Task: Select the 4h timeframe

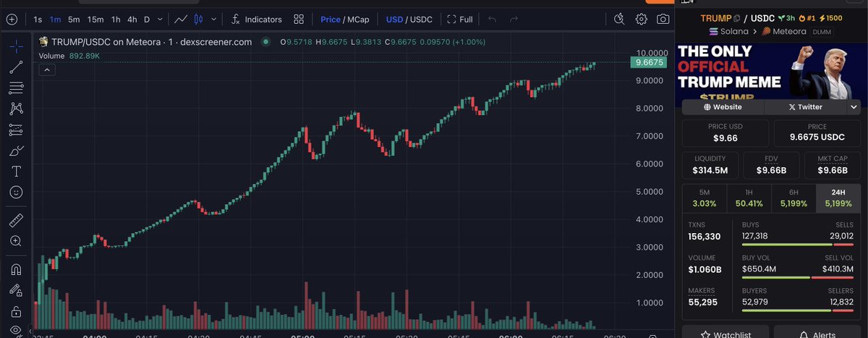Action: coord(132,20)
